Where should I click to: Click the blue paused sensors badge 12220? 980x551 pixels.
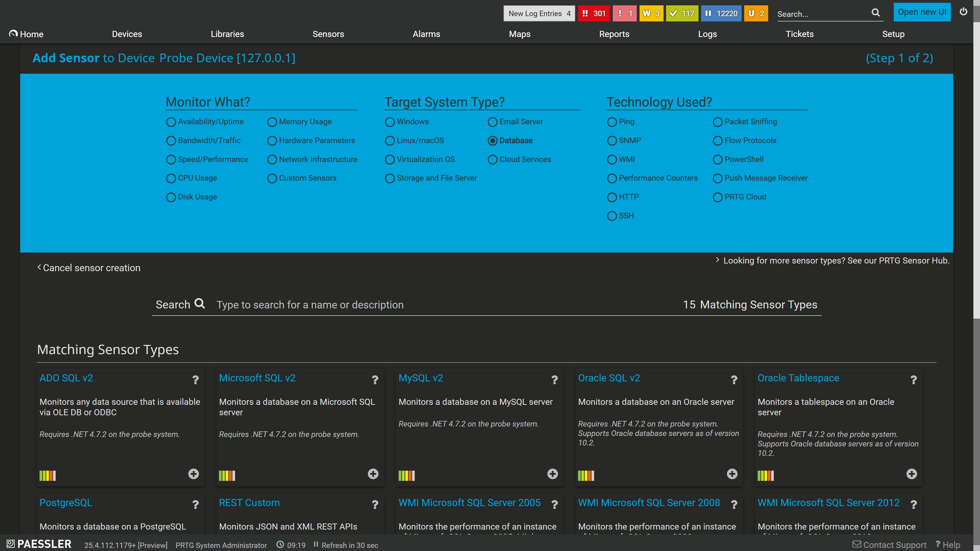click(x=721, y=13)
